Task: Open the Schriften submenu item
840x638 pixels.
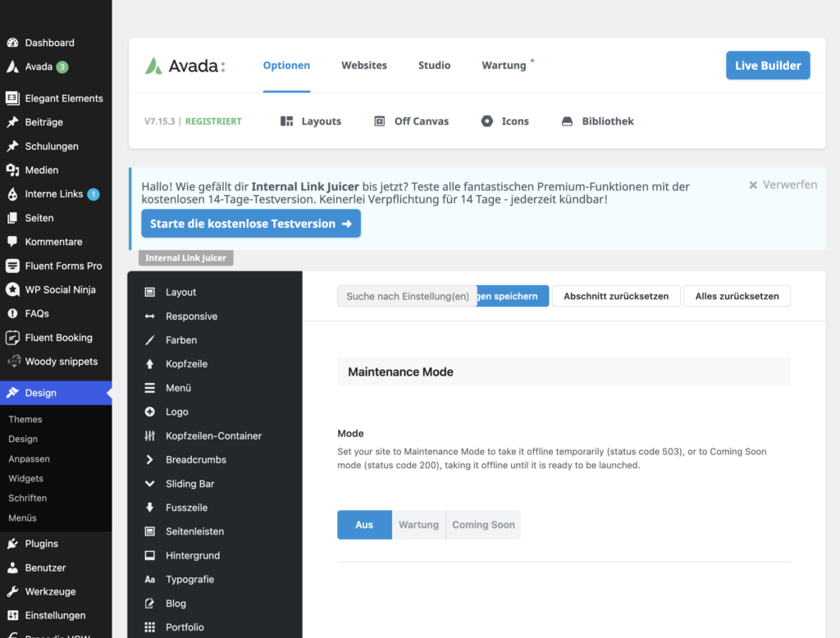Action: [27, 499]
